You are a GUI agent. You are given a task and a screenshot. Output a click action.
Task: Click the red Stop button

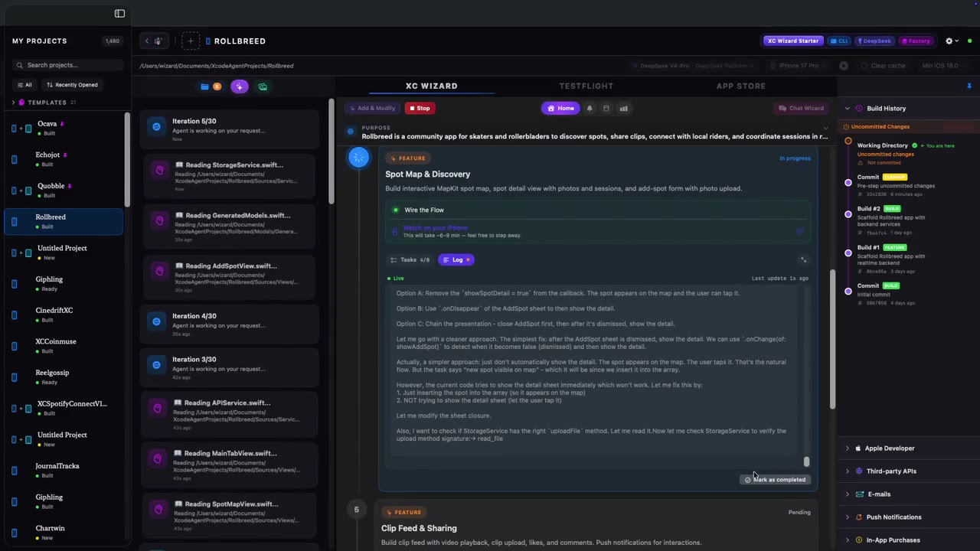[x=419, y=108]
